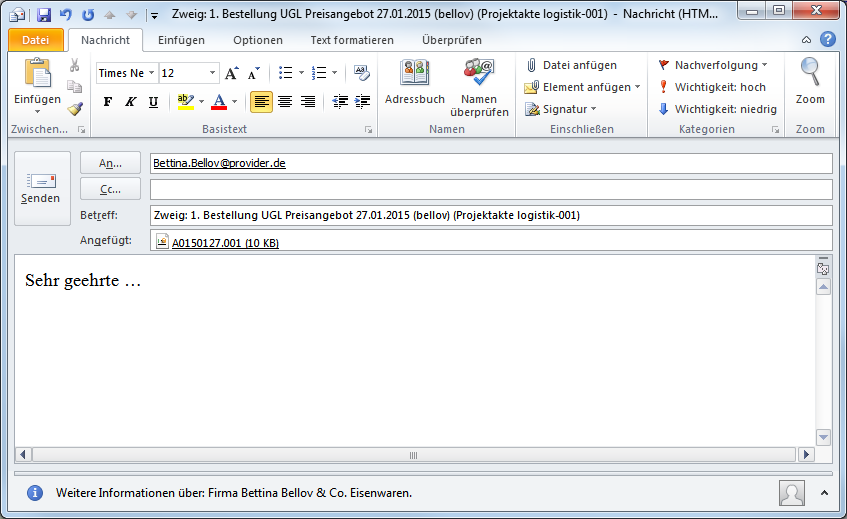Click recipient Bettina.Bellov@provider.de
The width and height of the screenshot is (847, 519).
219,163
